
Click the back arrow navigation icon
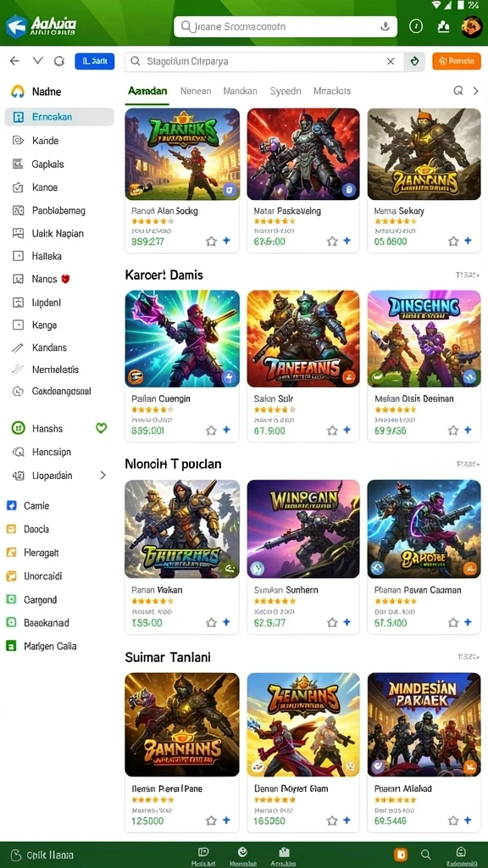pos(15,61)
